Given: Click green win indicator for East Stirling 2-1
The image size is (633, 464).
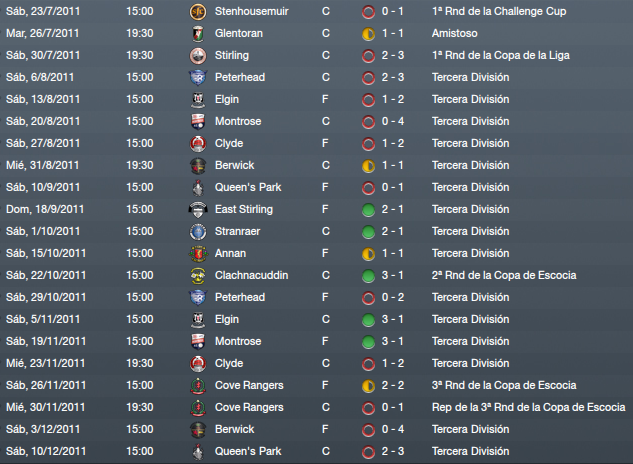Looking at the screenshot, I should click(x=368, y=210).
